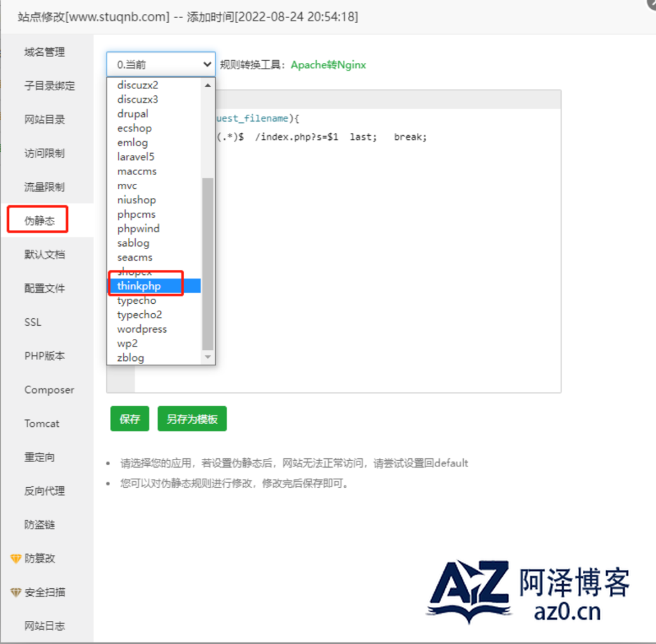Click diamond icon beside 防篡改
656x644 pixels.
pyautogui.click(x=15, y=559)
